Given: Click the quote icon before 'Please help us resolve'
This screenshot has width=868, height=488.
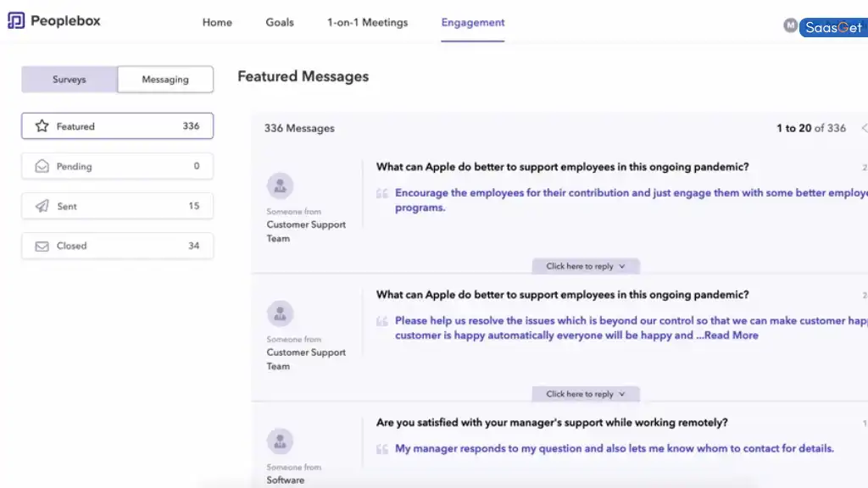Looking at the screenshot, I should (382, 321).
